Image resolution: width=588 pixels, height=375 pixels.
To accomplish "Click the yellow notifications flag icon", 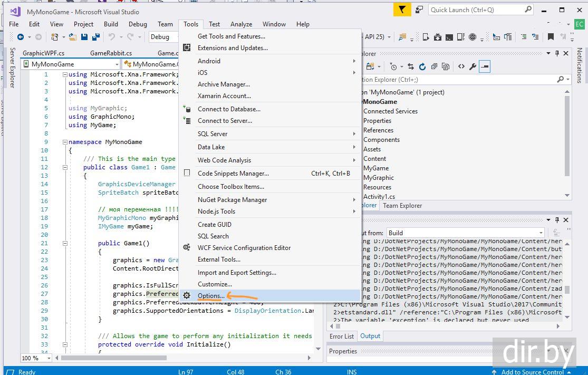I will (x=402, y=9).
